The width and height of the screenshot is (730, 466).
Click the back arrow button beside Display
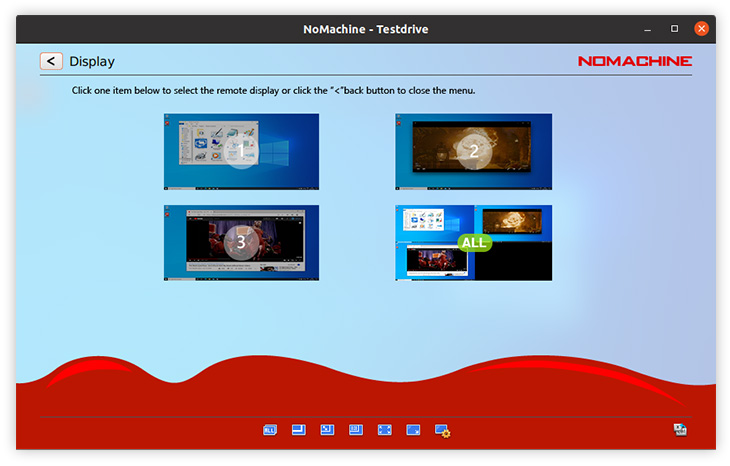[52, 61]
